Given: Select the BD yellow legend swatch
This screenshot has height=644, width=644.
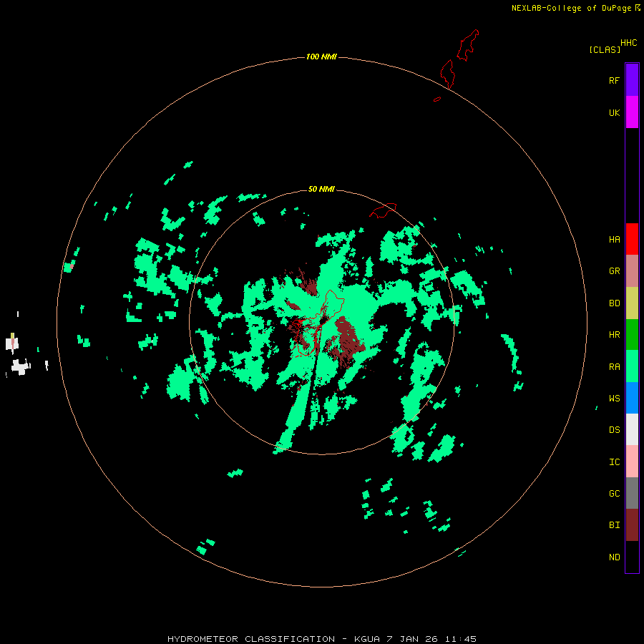Looking at the screenshot, I should (632, 303).
